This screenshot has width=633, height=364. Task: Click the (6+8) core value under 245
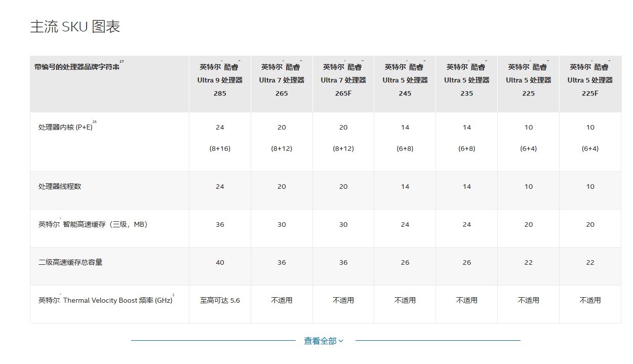click(x=405, y=148)
